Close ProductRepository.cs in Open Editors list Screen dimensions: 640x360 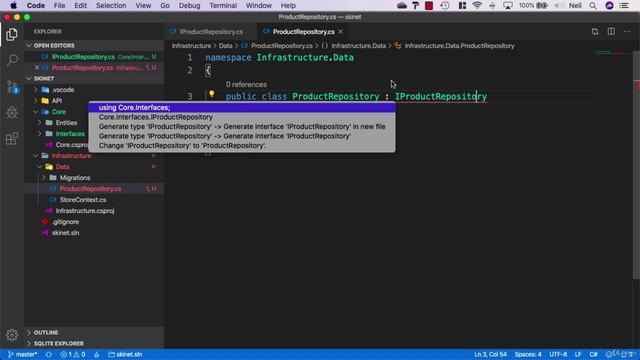tap(37, 68)
